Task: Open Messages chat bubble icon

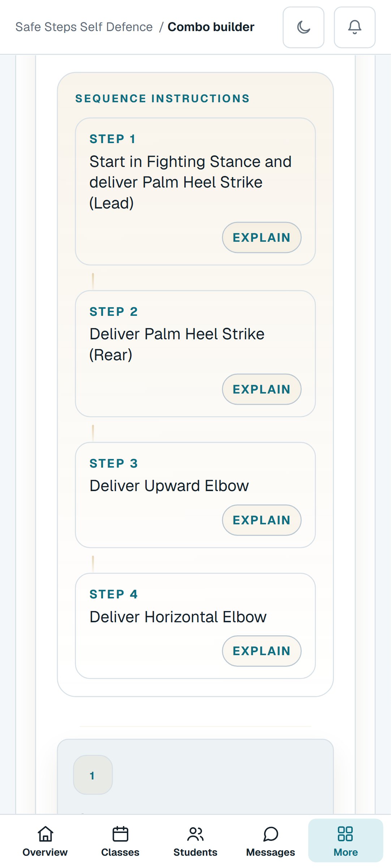Action: point(271,834)
